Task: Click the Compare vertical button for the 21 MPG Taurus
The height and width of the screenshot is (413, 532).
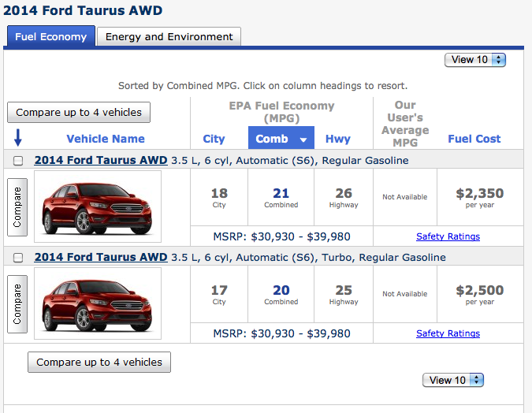Action: pyautogui.click(x=17, y=207)
